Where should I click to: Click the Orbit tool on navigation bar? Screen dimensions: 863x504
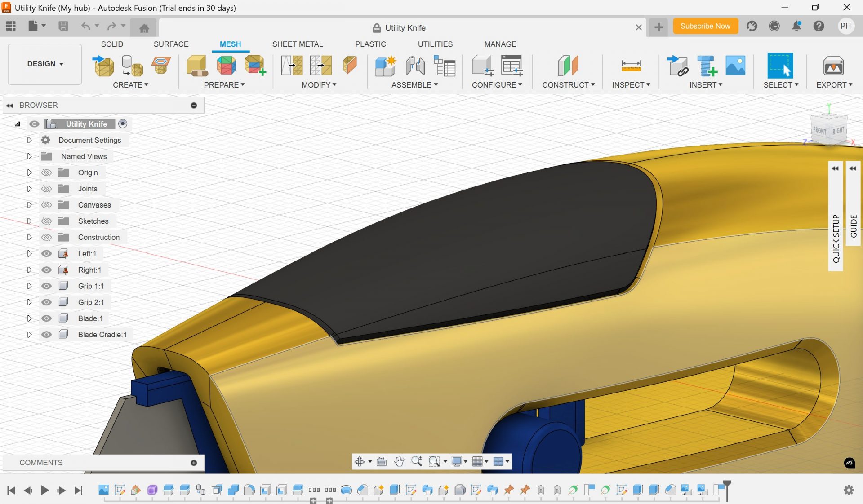[360, 461]
